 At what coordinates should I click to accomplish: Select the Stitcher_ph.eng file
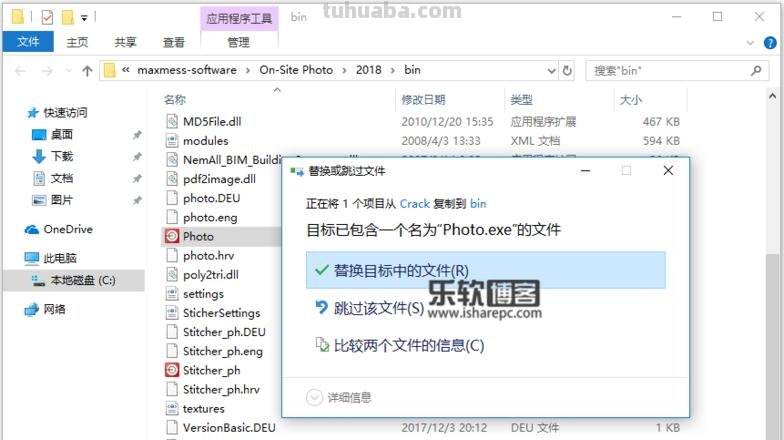(222, 351)
